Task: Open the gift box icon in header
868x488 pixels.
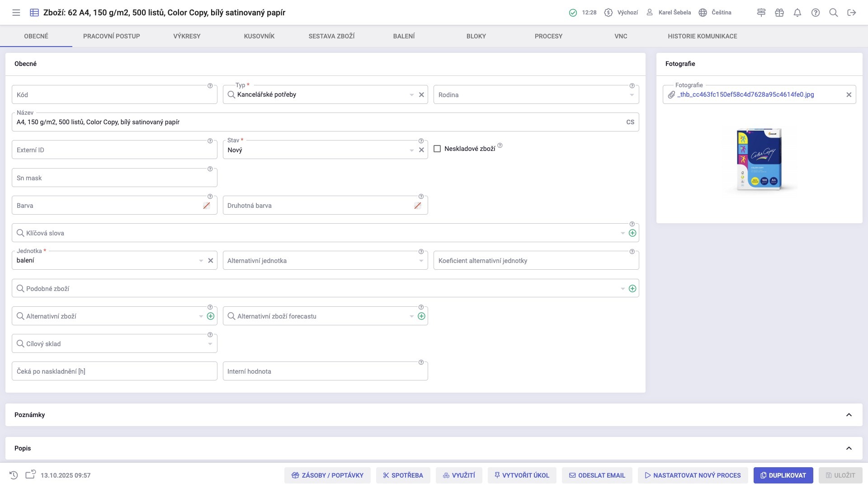Action: pyautogui.click(x=779, y=13)
